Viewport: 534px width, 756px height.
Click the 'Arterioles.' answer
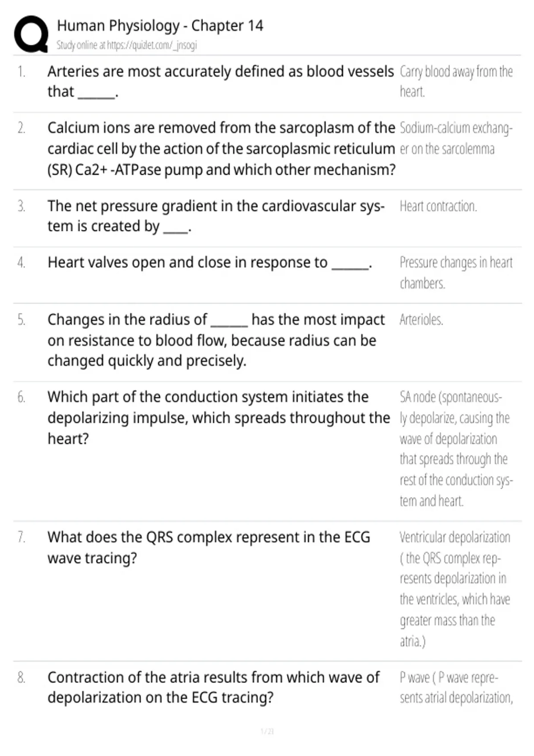click(421, 320)
